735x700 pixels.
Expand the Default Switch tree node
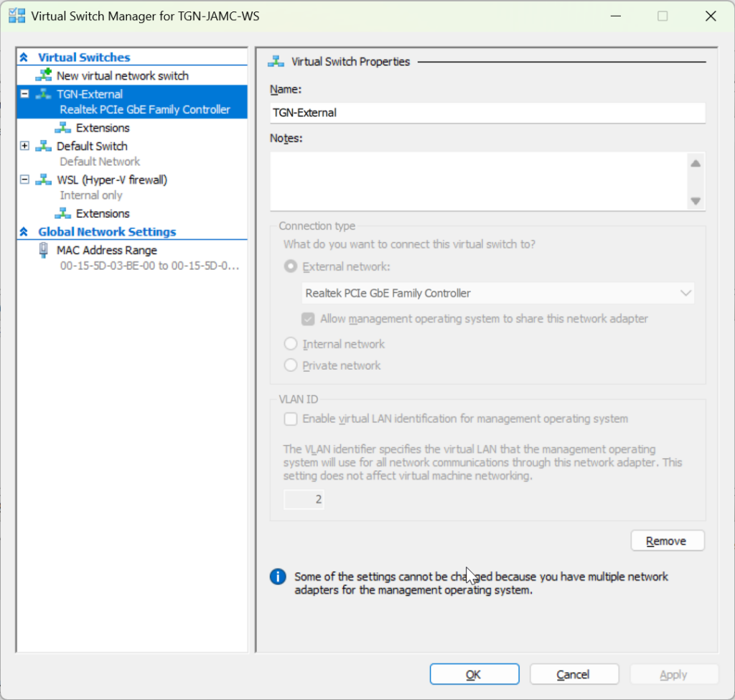click(25, 146)
